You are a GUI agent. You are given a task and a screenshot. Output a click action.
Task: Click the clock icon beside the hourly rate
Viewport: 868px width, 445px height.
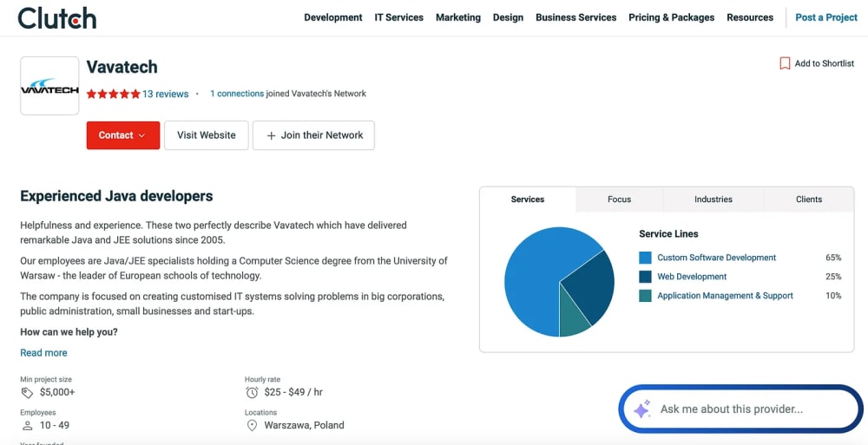pos(252,393)
